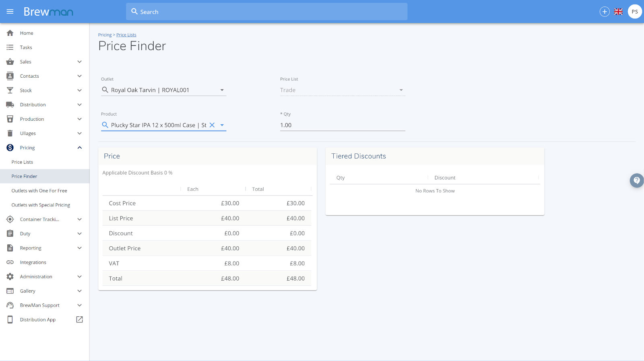The width and height of the screenshot is (644, 361).
Task: Click the Contacts card icon
Action: click(x=10, y=76)
